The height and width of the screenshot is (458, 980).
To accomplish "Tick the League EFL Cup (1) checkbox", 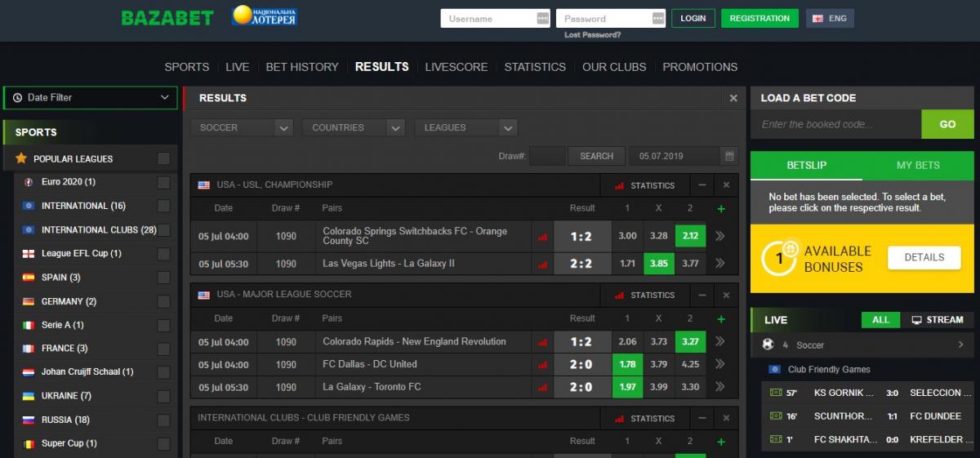I will pyautogui.click(x=164, y=254).
